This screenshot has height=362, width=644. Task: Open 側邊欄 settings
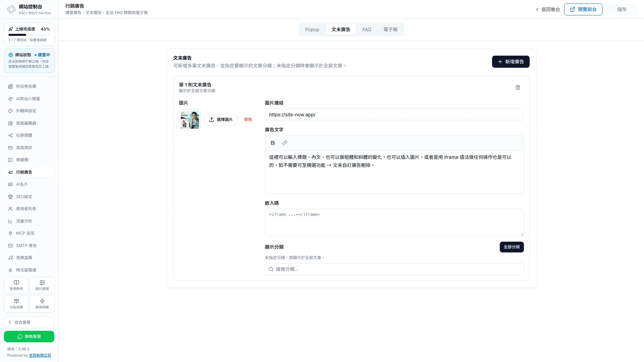tap(29, 160)
